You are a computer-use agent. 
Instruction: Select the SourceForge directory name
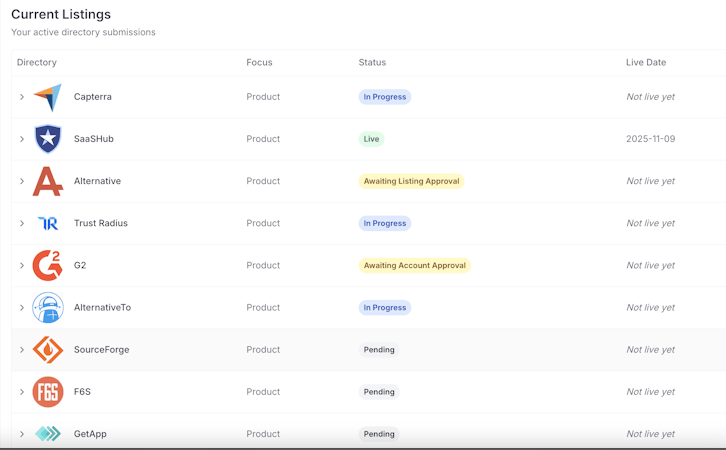(101, 350)
